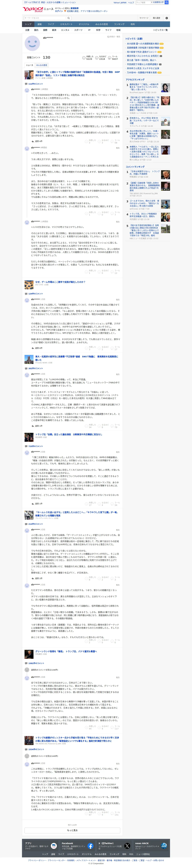Click the large dir***** profile avatar
Screen dimensions: 192x868
32,43
